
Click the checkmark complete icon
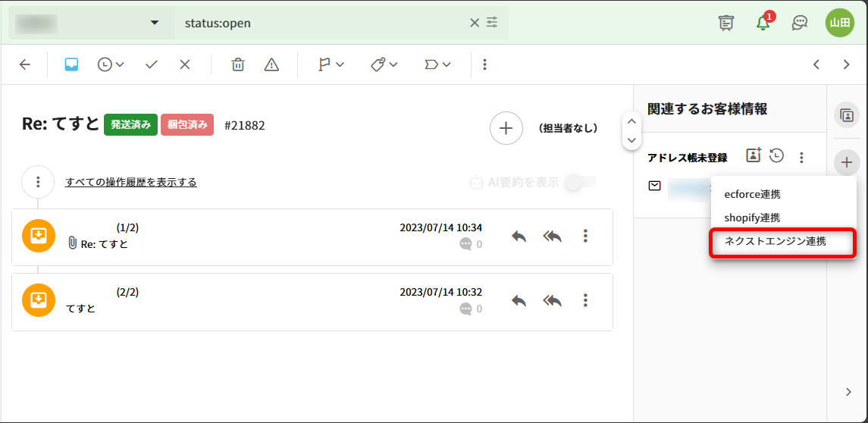(151, 64)
